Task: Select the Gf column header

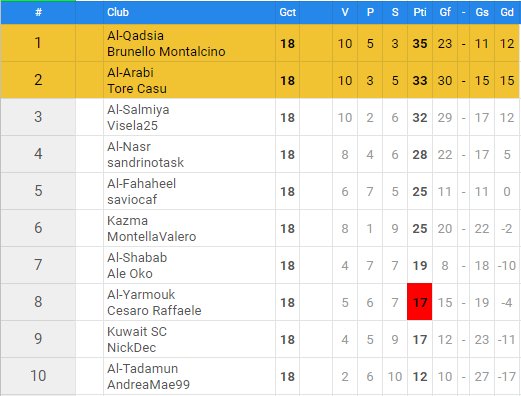Action: [x=445, y=12]
